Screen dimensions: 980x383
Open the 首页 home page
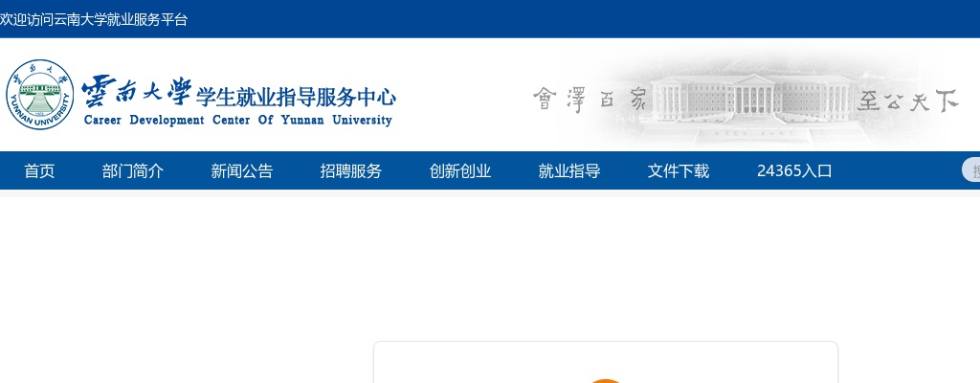click(39, 171)
